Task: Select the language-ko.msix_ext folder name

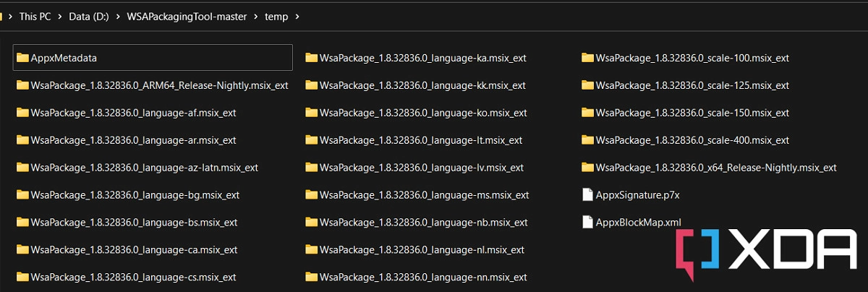Action: click(x=423, y=113)
